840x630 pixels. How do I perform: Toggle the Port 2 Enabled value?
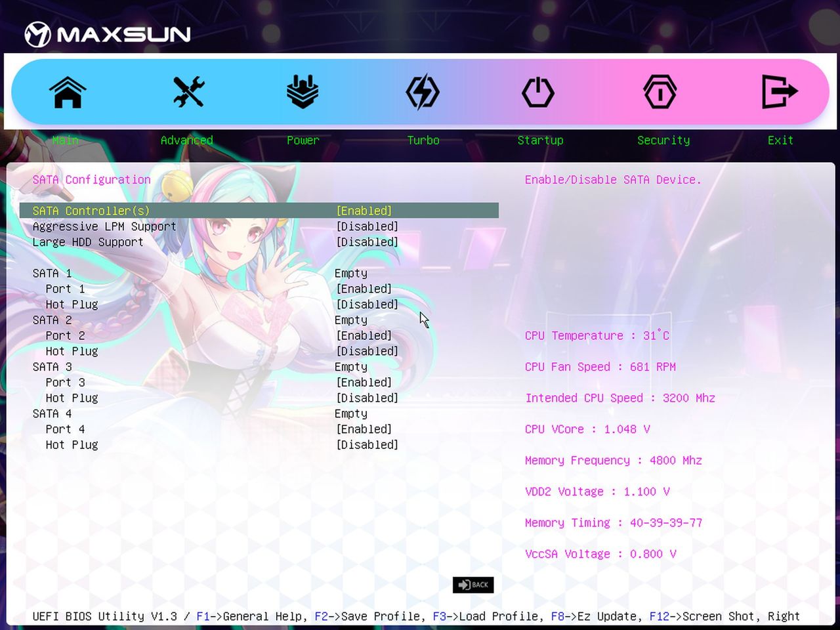click(x=364, y=335)
